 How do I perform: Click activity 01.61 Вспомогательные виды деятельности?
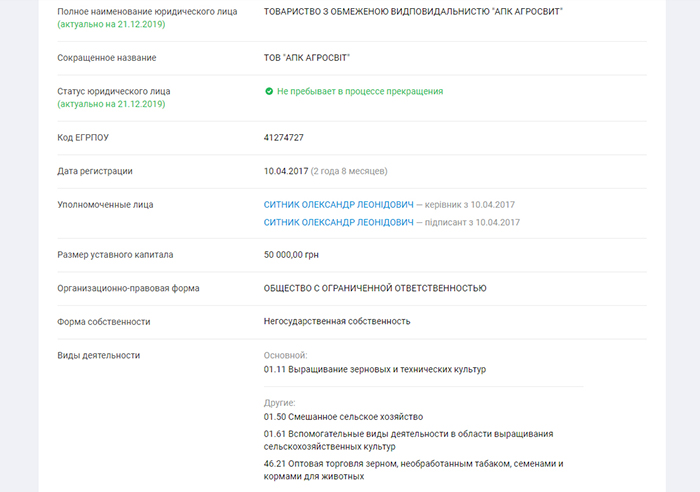point(408,440)
